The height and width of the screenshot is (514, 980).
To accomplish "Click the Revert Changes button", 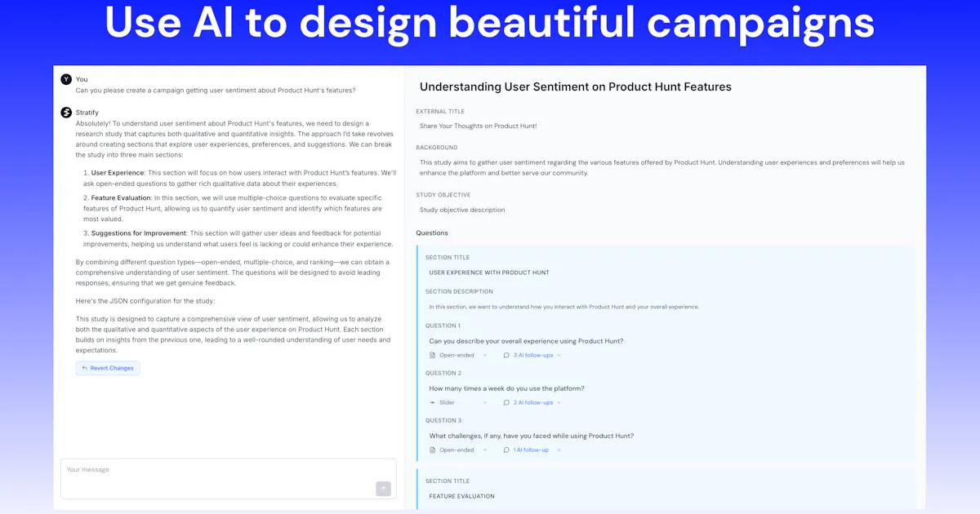I will [108, 368].
